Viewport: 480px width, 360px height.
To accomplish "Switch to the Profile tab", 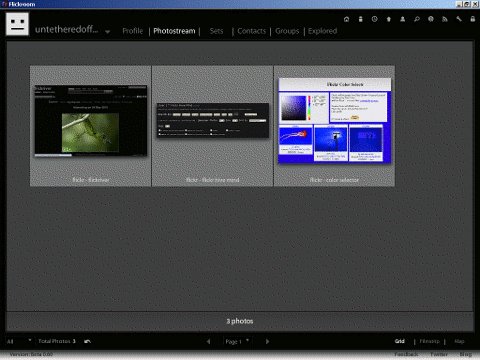I will [133, 31].
